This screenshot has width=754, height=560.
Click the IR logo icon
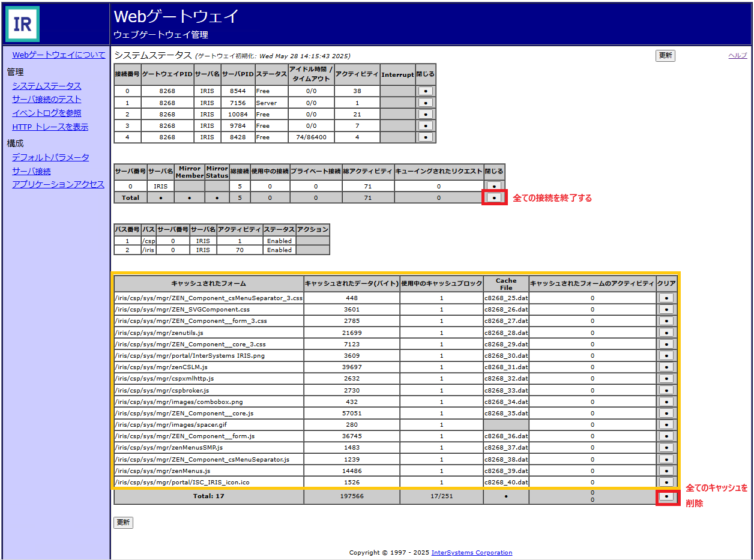tap(23, 23)
